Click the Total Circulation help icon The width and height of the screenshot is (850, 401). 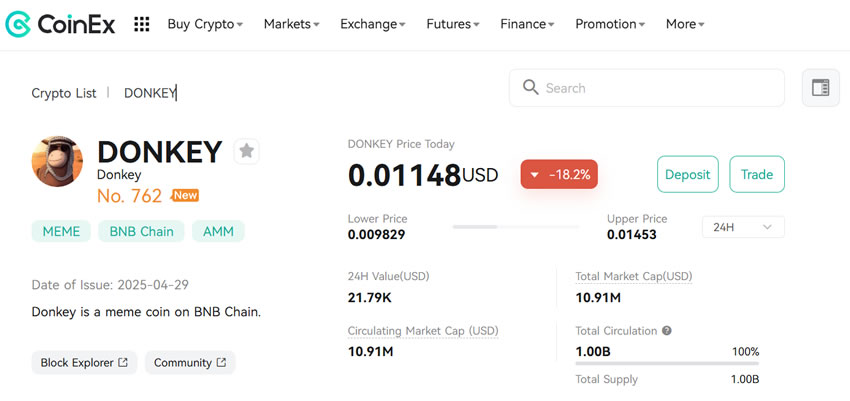[667, 331]
